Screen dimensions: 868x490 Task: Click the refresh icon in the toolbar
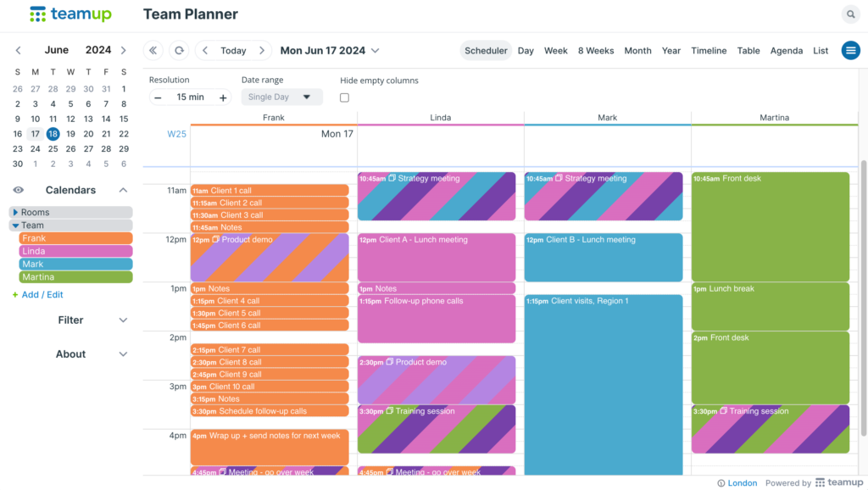pos(179,50)
